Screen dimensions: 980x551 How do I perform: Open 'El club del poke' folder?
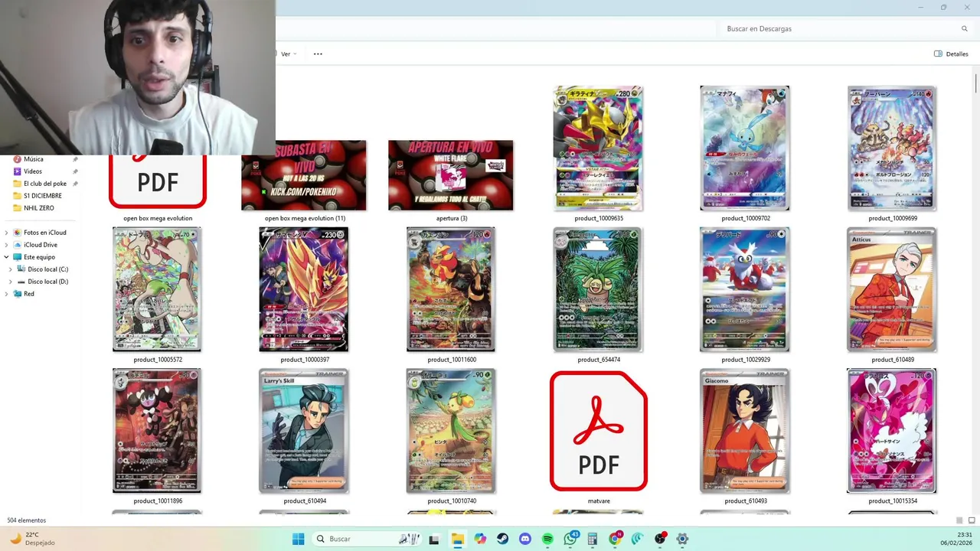(x=44, y=184)
